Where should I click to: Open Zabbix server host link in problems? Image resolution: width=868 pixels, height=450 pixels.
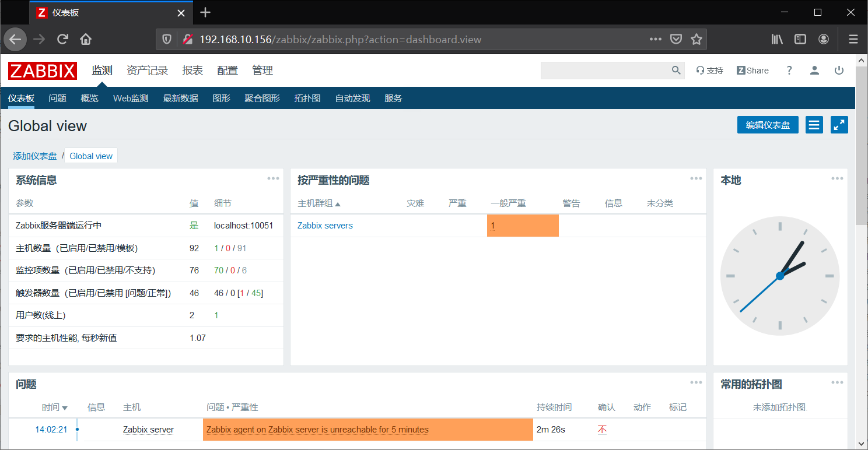coord(148,430)
